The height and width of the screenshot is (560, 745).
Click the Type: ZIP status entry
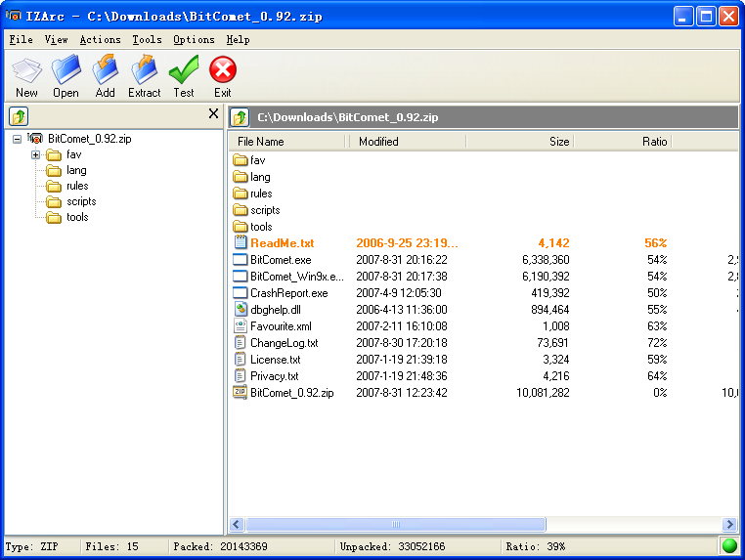32,546
